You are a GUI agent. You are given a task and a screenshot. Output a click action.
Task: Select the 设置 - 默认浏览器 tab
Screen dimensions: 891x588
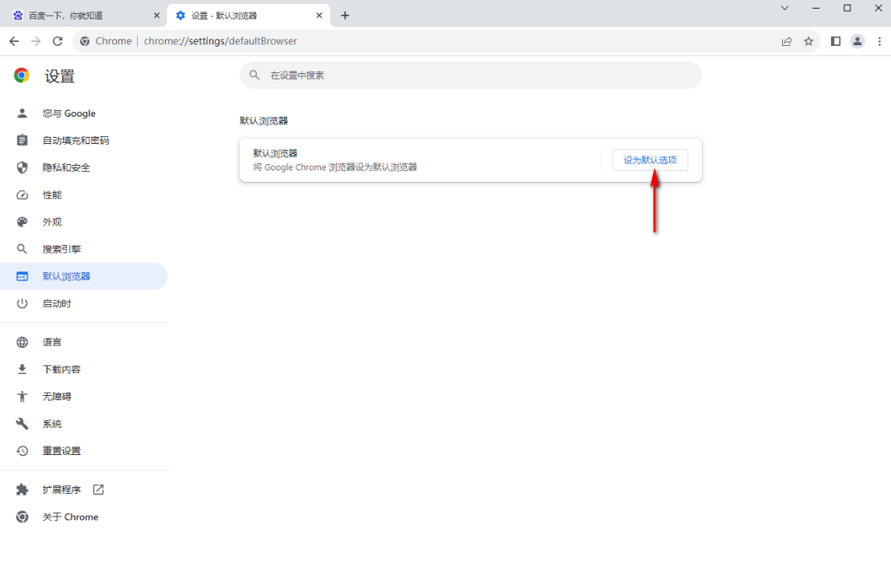[249, 16]
